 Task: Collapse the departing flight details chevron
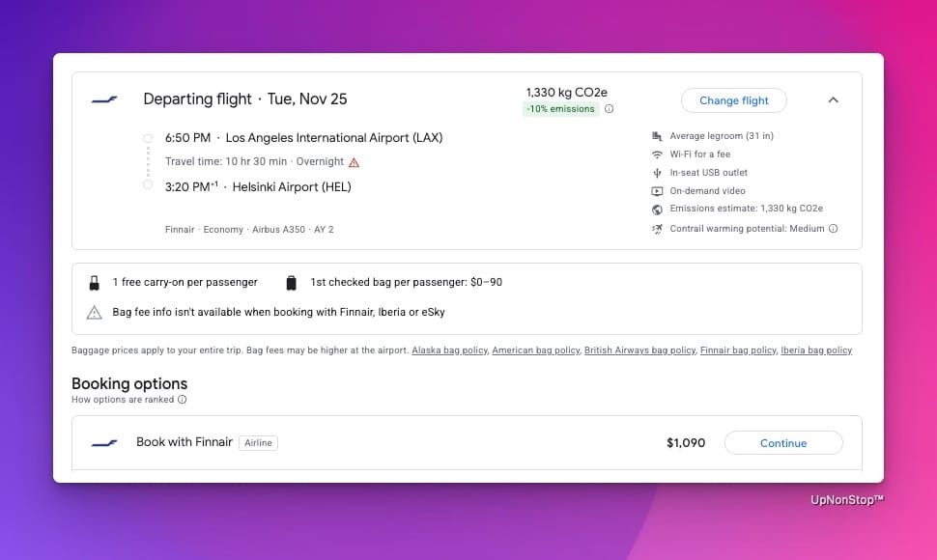pyautogui.click(x=834, y=100)
